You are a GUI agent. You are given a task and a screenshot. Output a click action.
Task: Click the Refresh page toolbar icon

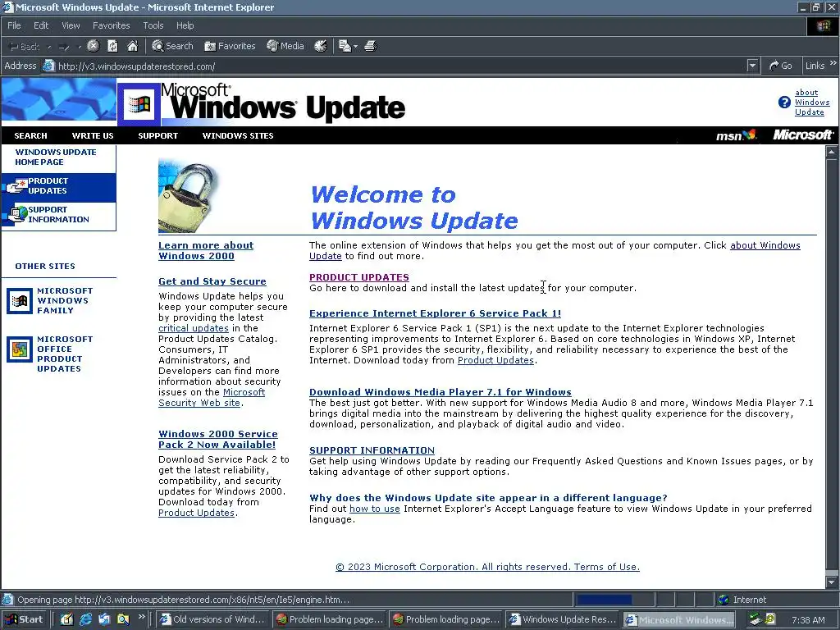click(x=112, y=46)
